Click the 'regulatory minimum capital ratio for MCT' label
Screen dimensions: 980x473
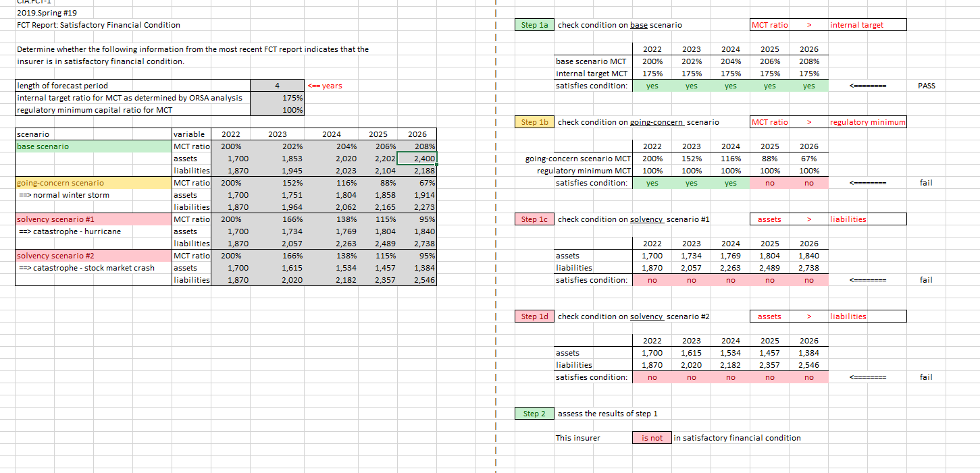pos(132,110)
